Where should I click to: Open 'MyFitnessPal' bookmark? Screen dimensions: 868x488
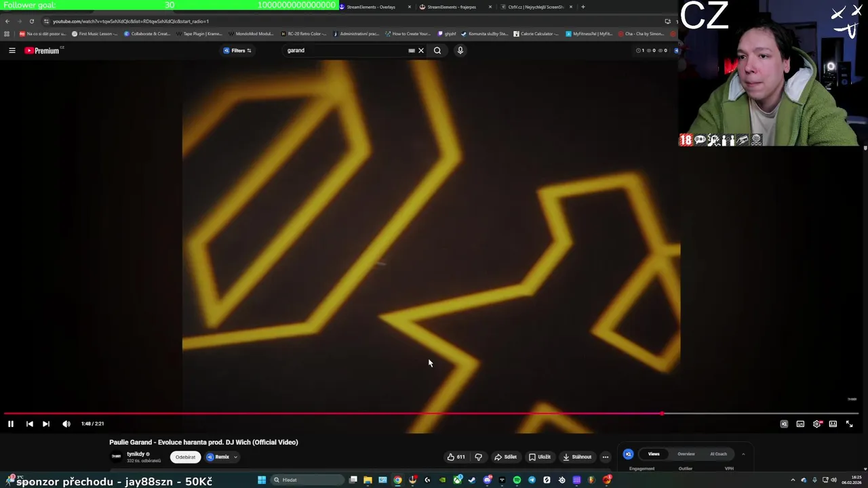[589, 33]
